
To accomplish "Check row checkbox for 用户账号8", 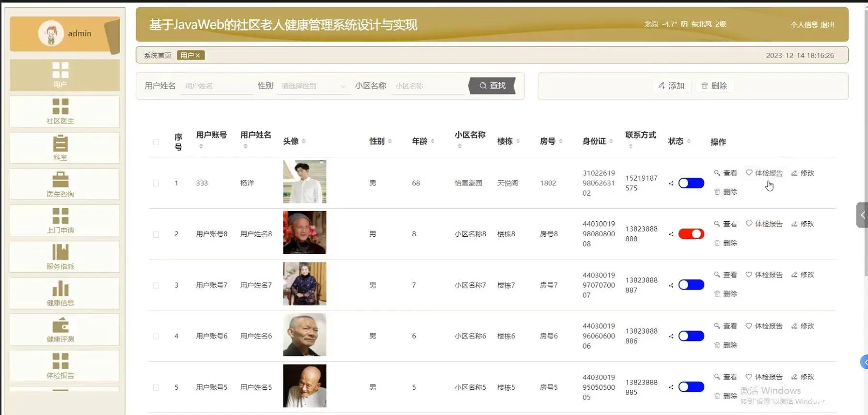I will 156,234.
